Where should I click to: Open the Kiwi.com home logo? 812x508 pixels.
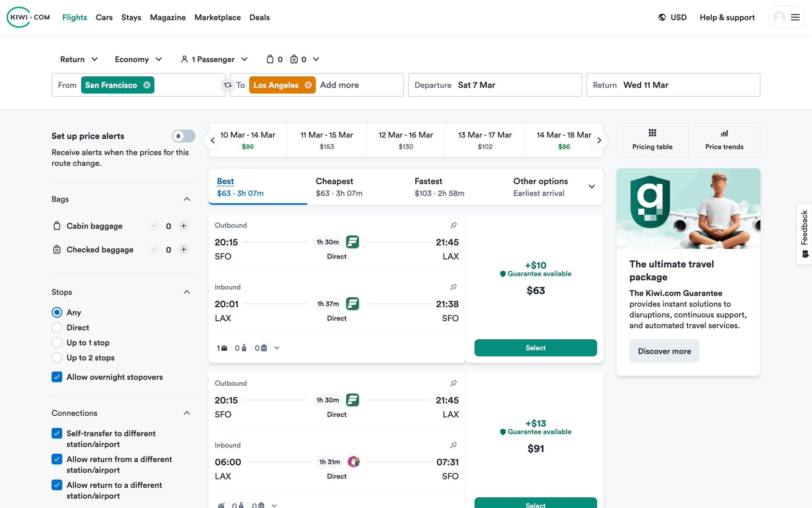(x=28, y=17)
